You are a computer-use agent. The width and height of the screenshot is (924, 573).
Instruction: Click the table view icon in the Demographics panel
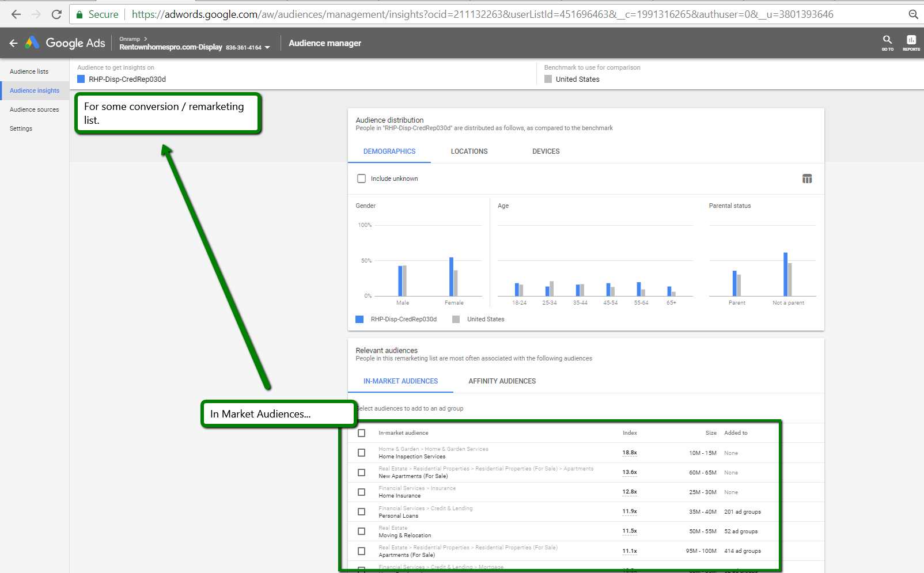click(807, 179)
